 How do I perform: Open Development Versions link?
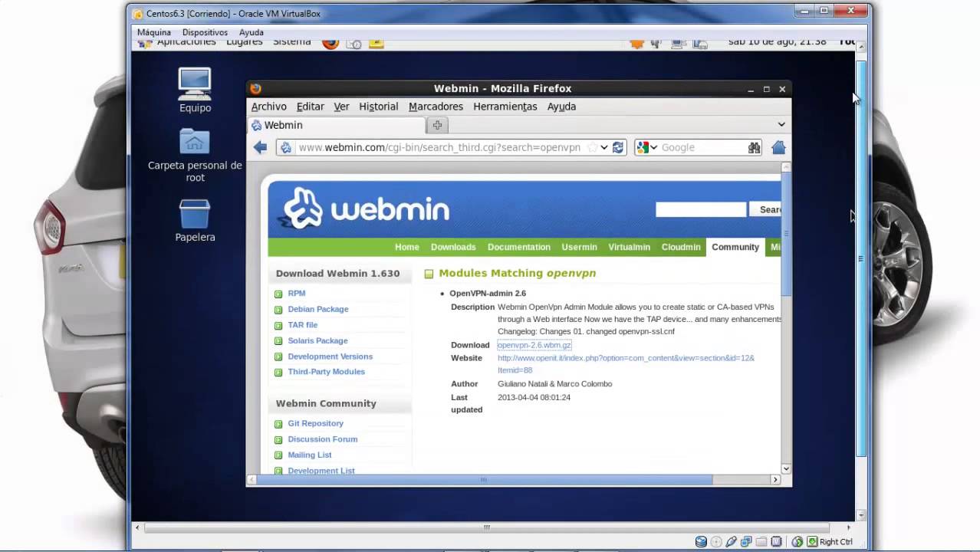point(331,356)
